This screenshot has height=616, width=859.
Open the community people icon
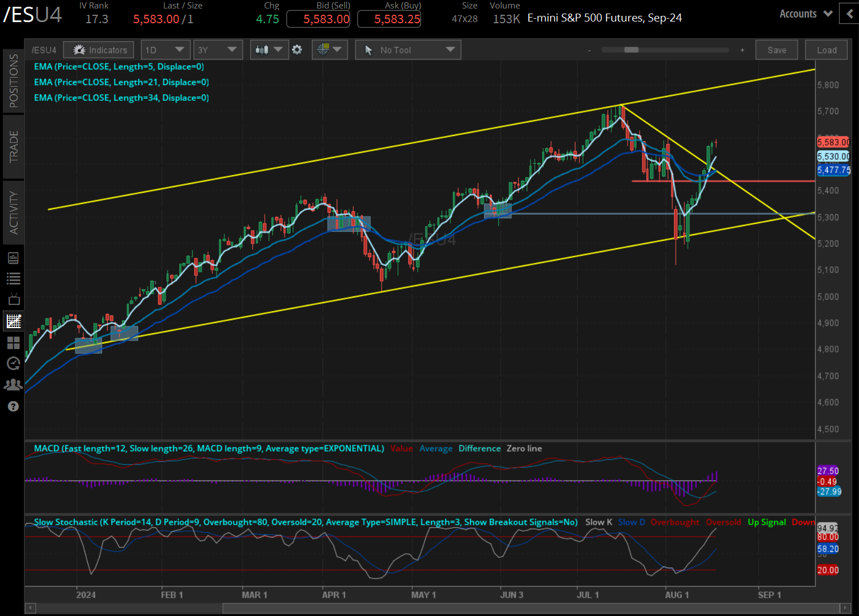[13, 385]
